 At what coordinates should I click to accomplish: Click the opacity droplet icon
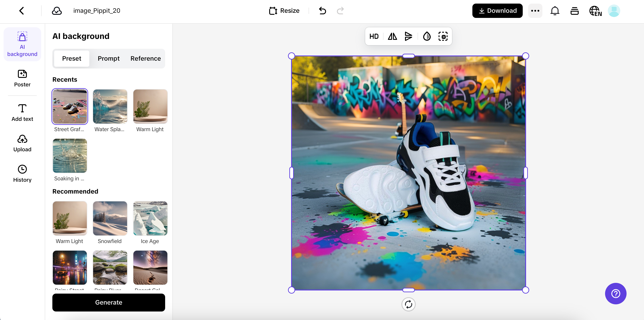pos(426,36)
